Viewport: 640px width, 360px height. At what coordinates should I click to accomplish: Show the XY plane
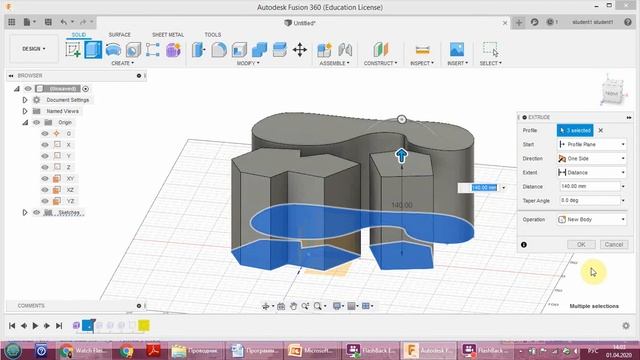[x=45, y=178]
